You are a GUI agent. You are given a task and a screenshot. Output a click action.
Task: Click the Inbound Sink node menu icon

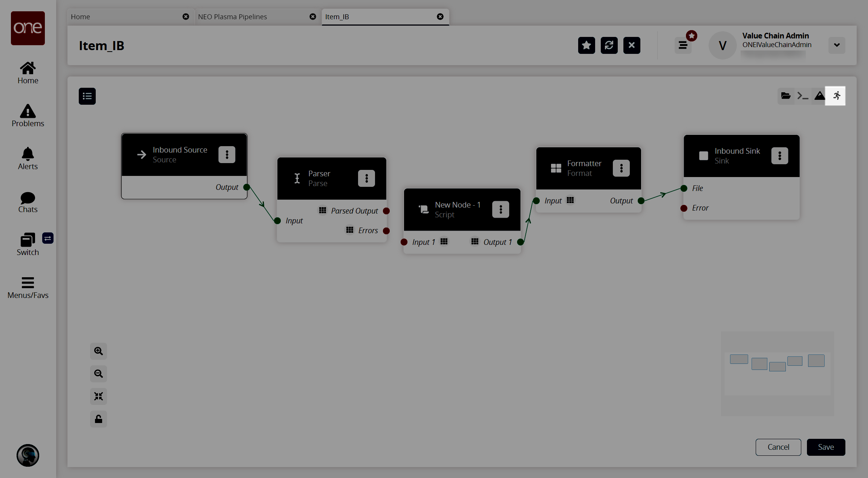[x=780, y=156]
